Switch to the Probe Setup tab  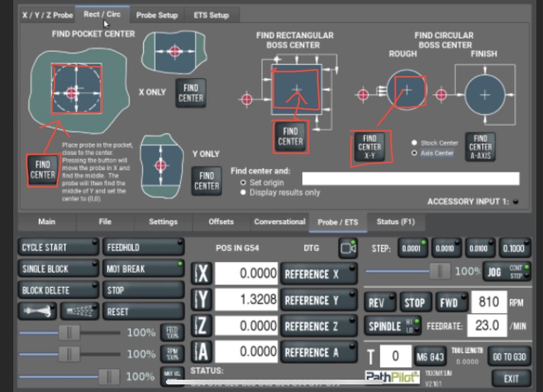click(x=157, y=15)
